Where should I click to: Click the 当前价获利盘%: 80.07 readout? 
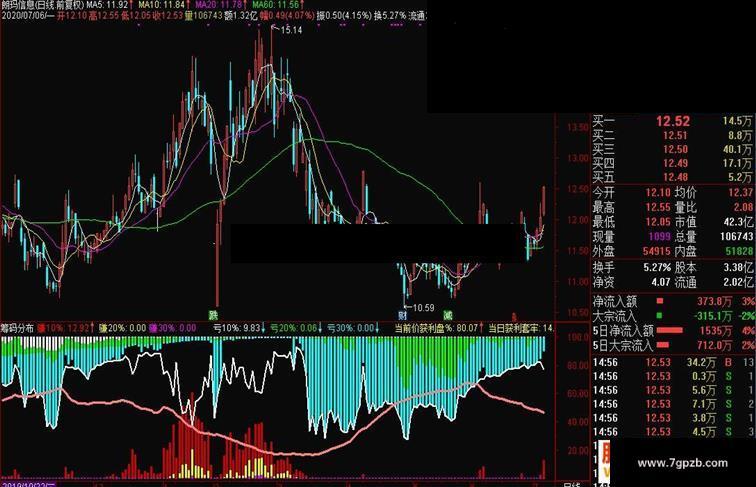pos(436,328)
